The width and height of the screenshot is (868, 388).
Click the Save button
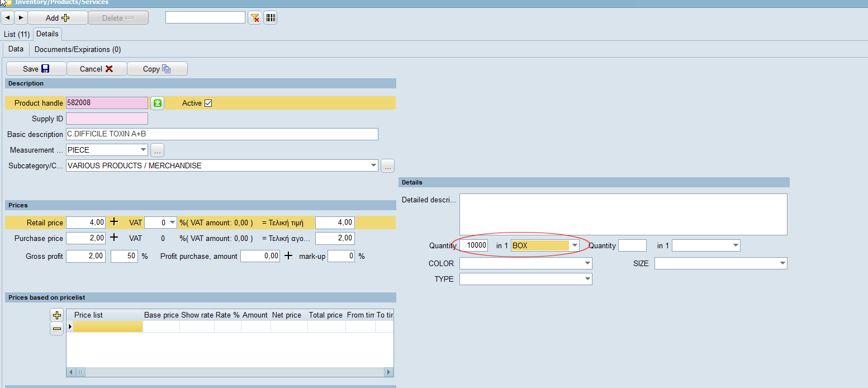(x=36, y=69)
